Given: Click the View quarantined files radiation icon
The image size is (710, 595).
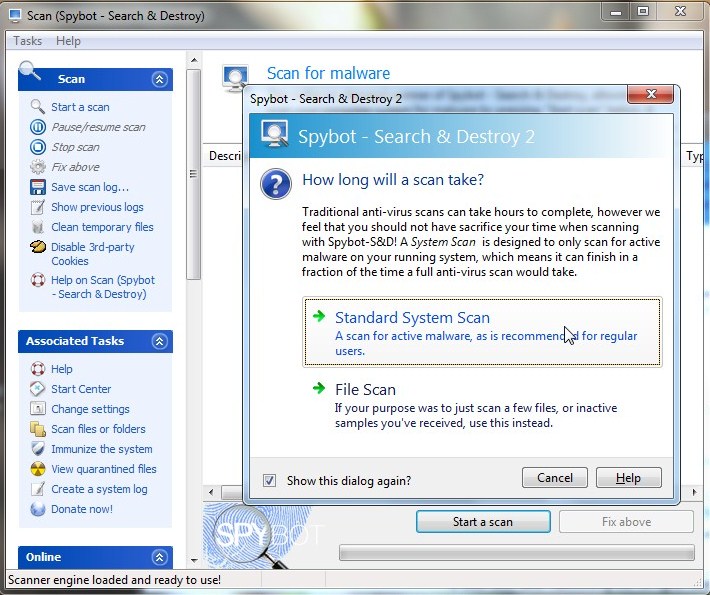Looking at the screenshot, I should pyautogui.click(x=38, y=469).
